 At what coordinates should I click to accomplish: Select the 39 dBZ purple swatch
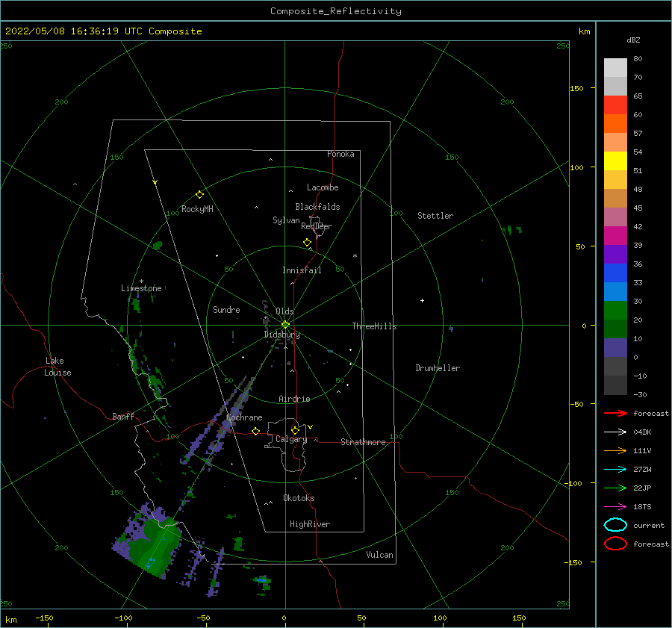pos(615,255)
